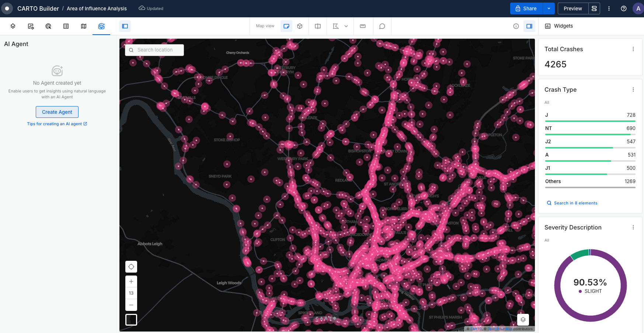Viewport: 644px width, 333px height.
Task: Enable split screen map view
Action: [x=318, y=26]
